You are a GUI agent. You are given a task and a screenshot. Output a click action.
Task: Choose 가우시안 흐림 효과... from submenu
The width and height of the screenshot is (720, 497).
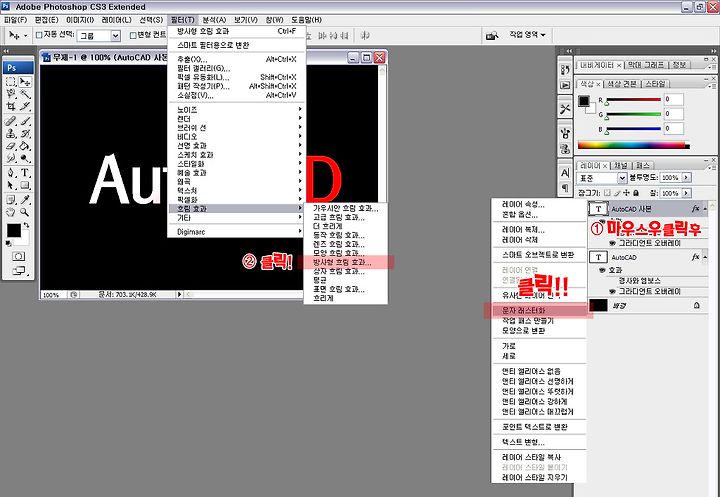(346, 209)
